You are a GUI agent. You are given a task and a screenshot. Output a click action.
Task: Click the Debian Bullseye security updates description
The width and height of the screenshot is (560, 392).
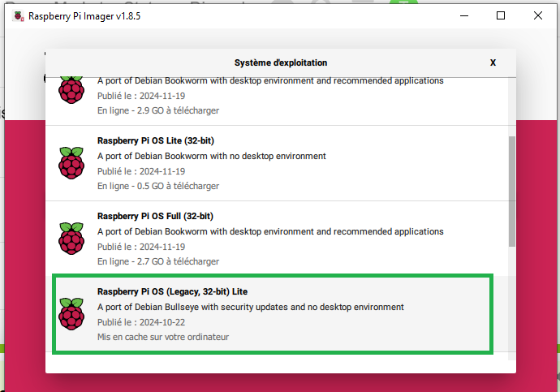(250, 308)
